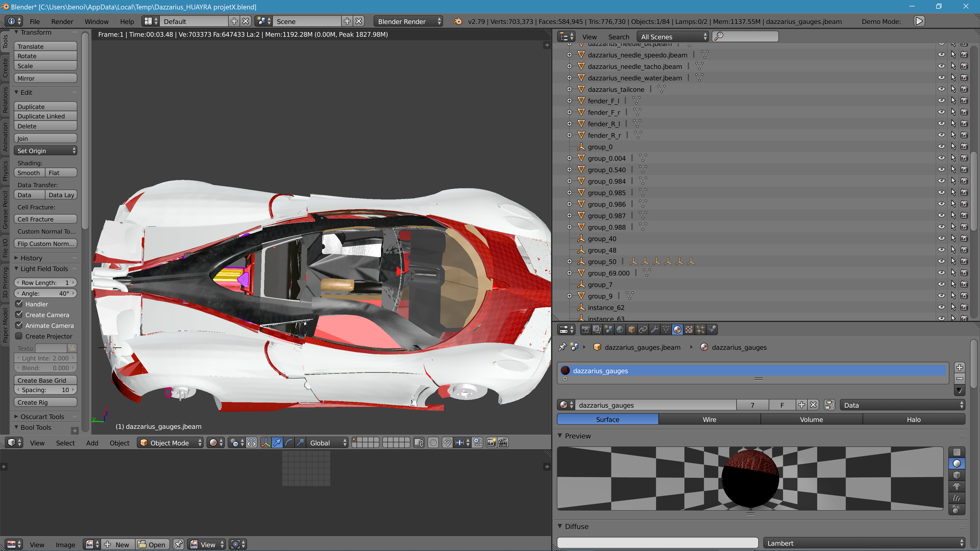This screenshot has width=980, height=551.
Task: Hide fender_F_l using its eye icon
Action: [941, 101]
